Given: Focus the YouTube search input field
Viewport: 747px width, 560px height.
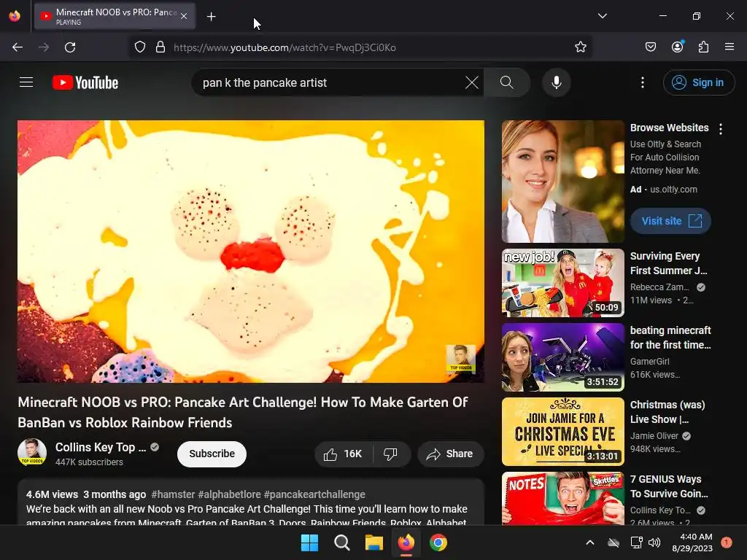Looking at the screenshot, I should point(331,82).
